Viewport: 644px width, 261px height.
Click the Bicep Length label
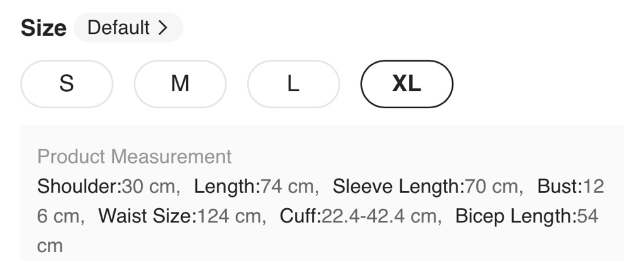(515, 216)
